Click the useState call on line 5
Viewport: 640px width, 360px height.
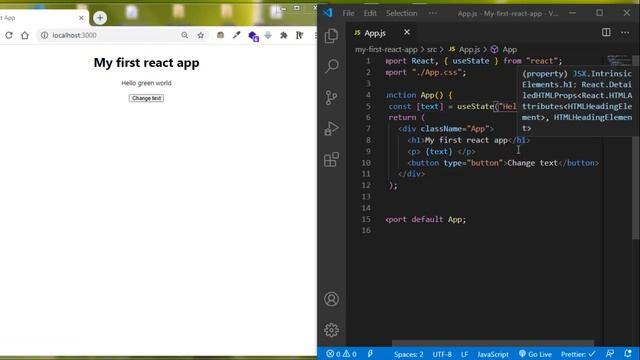475,106
